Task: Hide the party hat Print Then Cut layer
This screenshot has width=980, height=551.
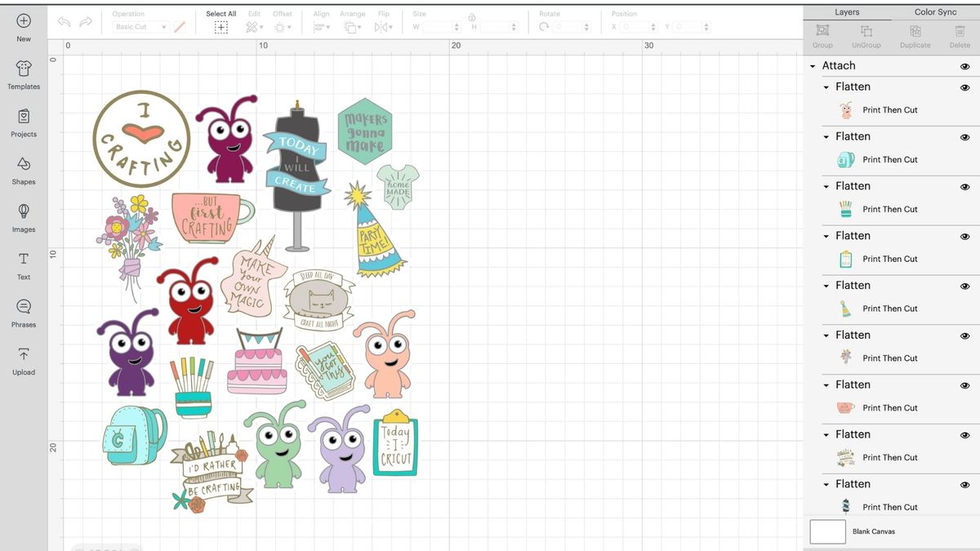Action: [964, 285]
